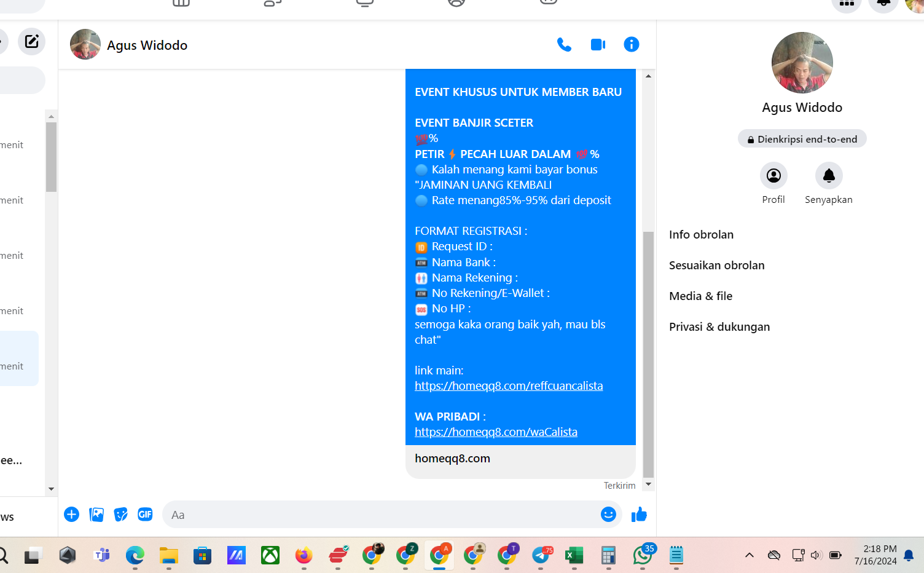924x573 pixels.
Task: Click the 'Terkirim' status text
Action: (619, 486)
